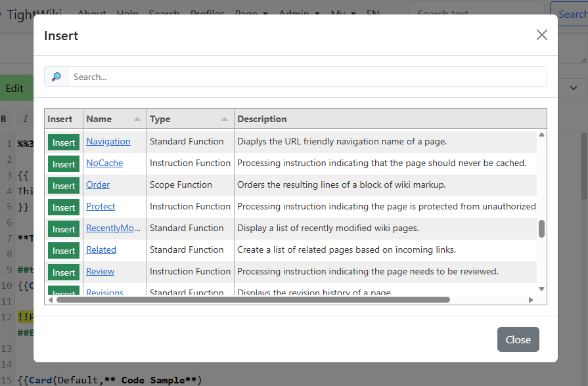This screenshot has height=386, width=588.
Task: Click the horizontal scrollbar thumb in table
Action: (253, 300)
